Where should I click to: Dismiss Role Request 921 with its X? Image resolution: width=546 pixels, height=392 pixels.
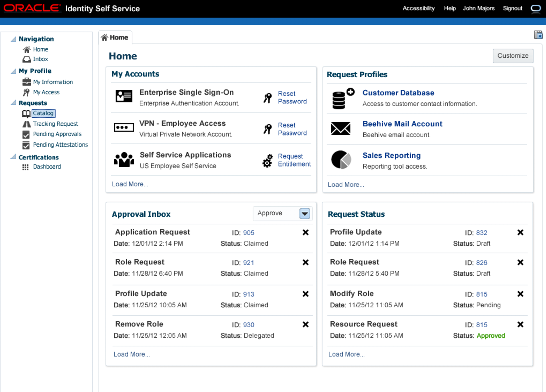click(x=305, y=262)
